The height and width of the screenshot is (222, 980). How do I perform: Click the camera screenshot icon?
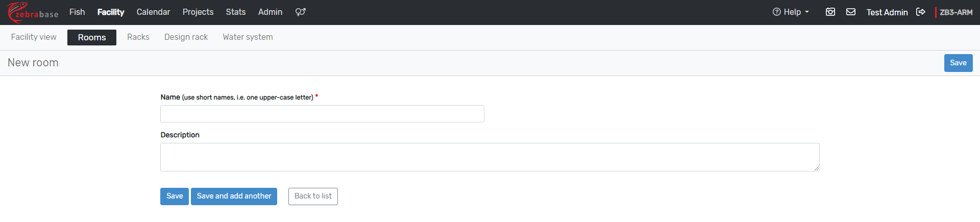[830, 12]
